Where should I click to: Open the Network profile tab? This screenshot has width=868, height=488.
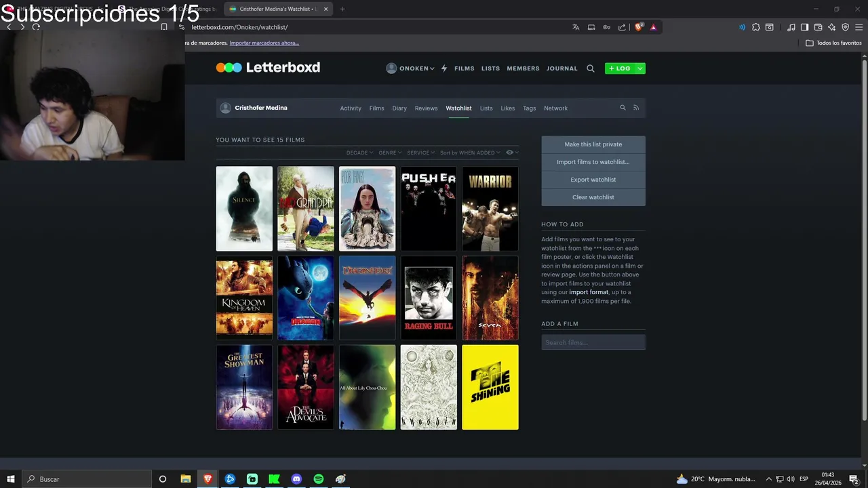click(555, 108)
